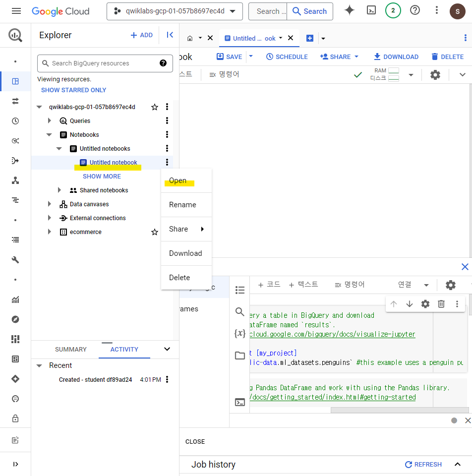
Task: Choose Download from context menu
Action: coord(186,253)
